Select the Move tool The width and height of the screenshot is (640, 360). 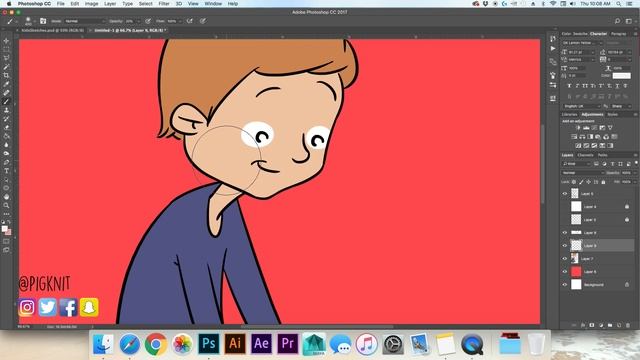pyautogui.click(x=6, y=41)
